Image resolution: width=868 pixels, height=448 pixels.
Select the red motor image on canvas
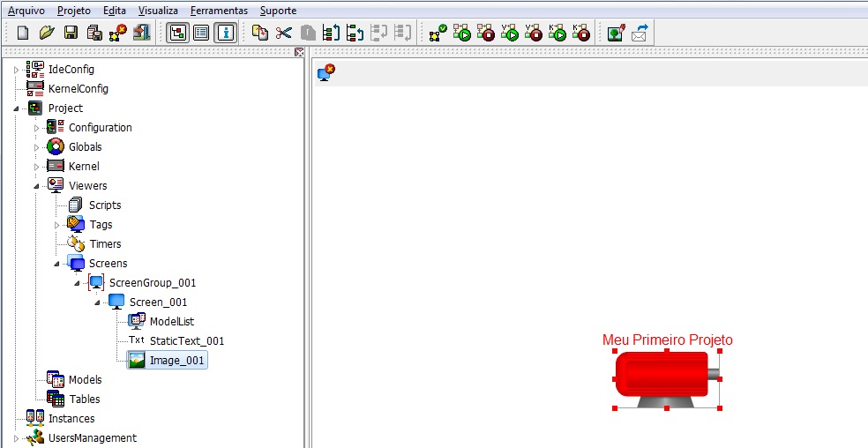(667, 379)
